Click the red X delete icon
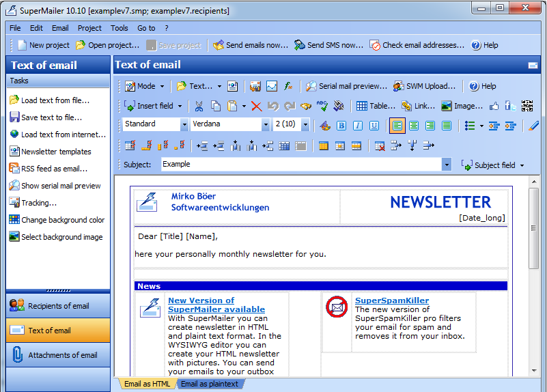 pos(257,106)
